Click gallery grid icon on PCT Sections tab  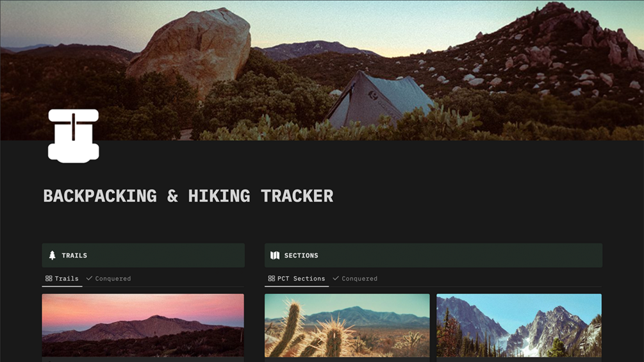271,278
